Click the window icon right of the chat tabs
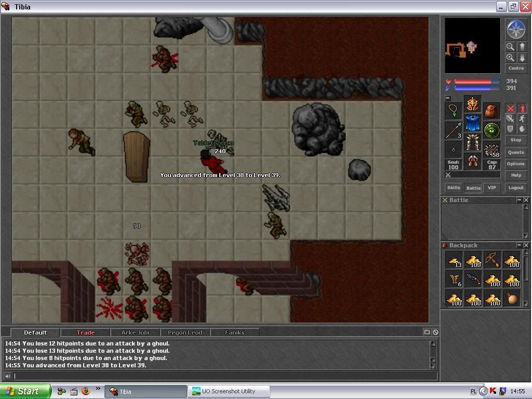Viewport: 532px width, 399px height. point(427,332)
